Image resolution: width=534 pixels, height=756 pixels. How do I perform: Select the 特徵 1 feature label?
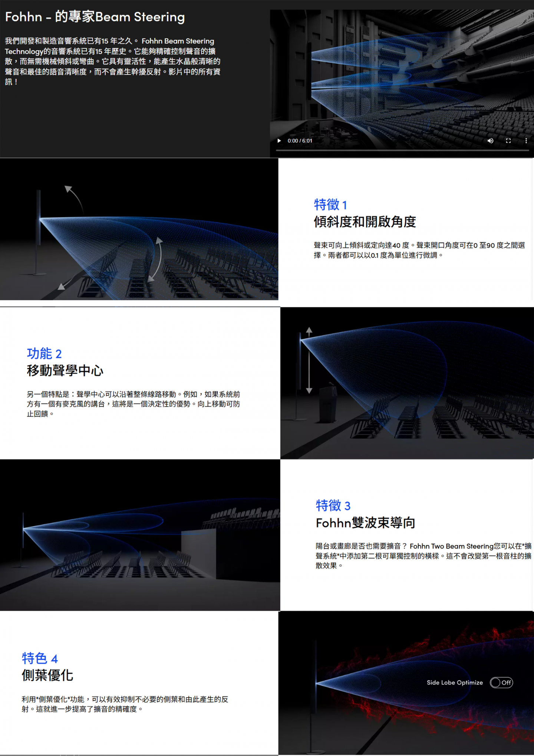tap(330, 204)
